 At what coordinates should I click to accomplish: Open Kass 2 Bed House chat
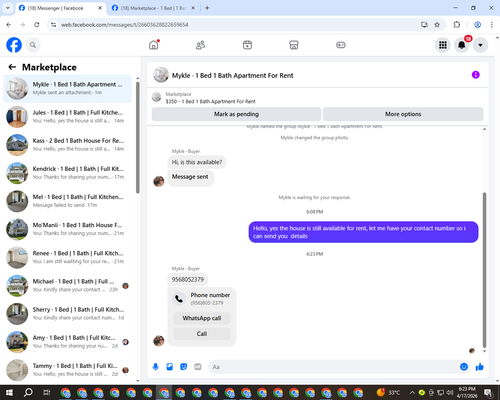67,145
